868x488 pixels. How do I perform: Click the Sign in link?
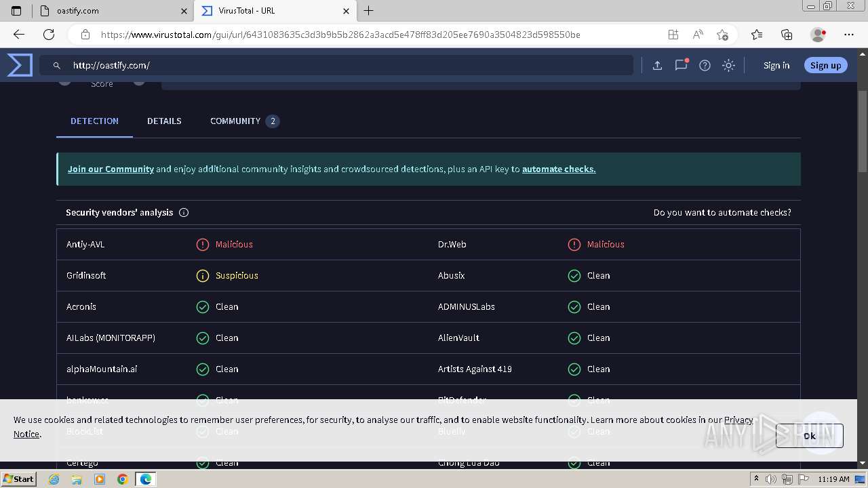pos(776,66)
